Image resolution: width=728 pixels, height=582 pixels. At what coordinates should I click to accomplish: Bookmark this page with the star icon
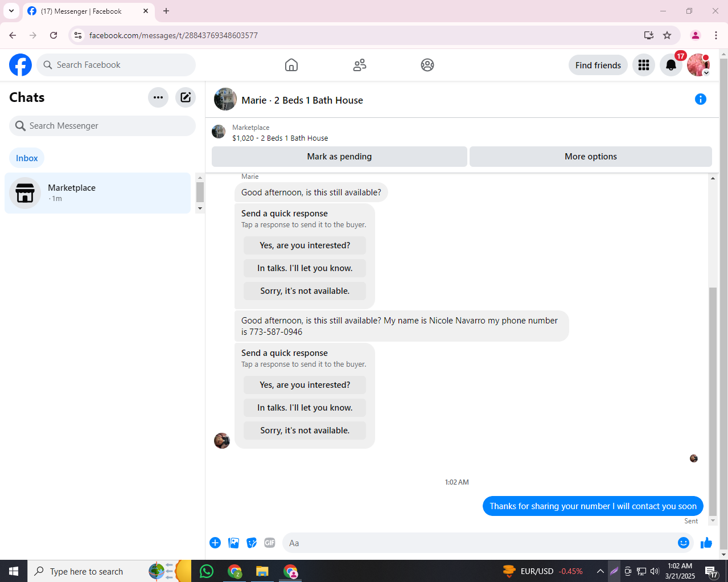point(667,35)
